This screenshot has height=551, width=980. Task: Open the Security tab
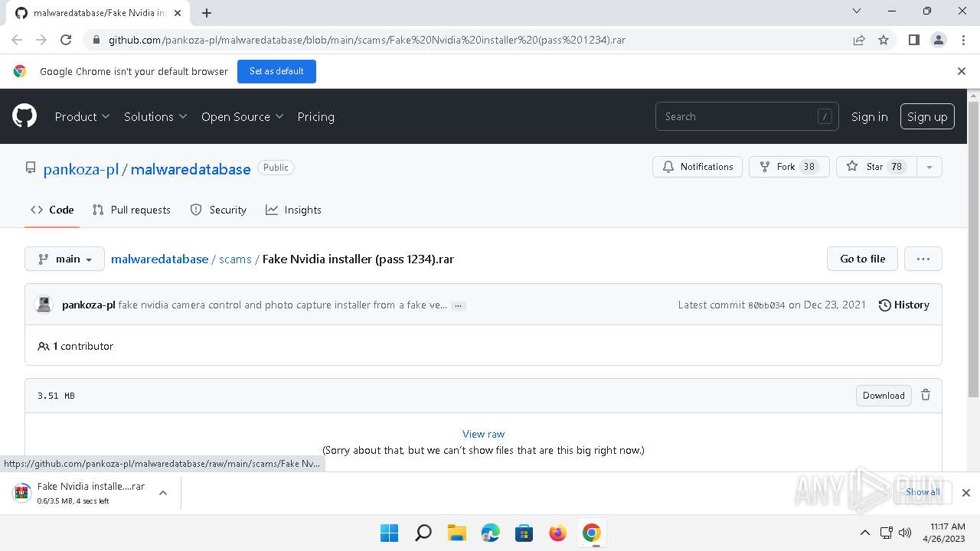218,210
